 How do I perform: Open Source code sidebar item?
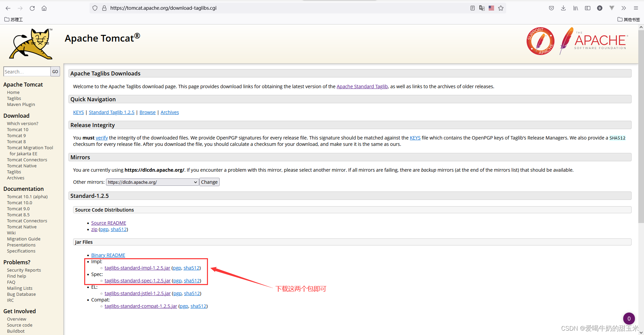20,325
